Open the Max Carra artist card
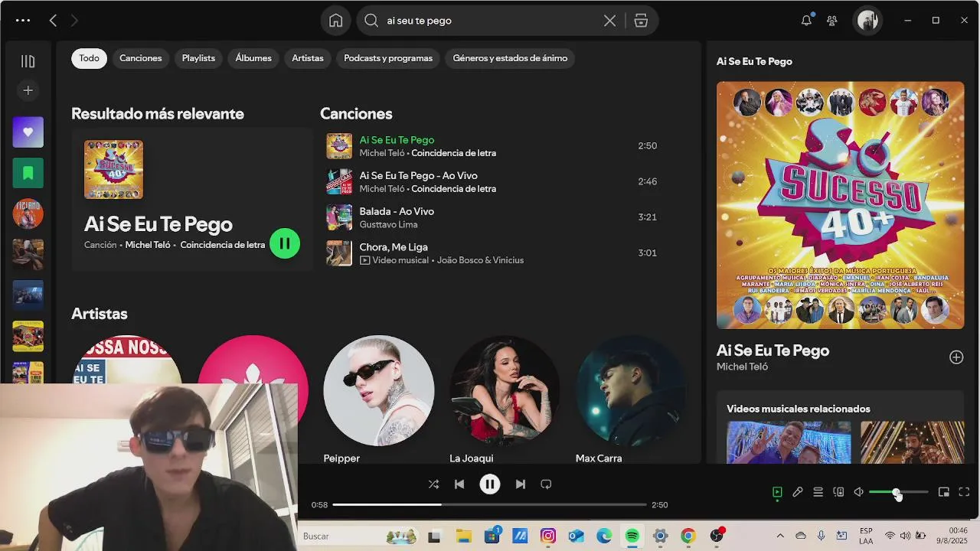Image resolution: width=980 pixels, height=551 pixels. pyautogui.click(x=630, y=399)
